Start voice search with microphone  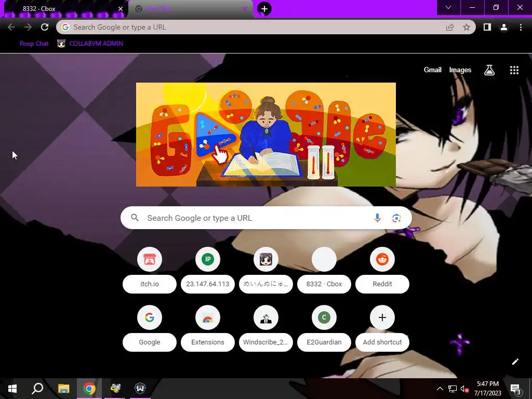point(377,218)
